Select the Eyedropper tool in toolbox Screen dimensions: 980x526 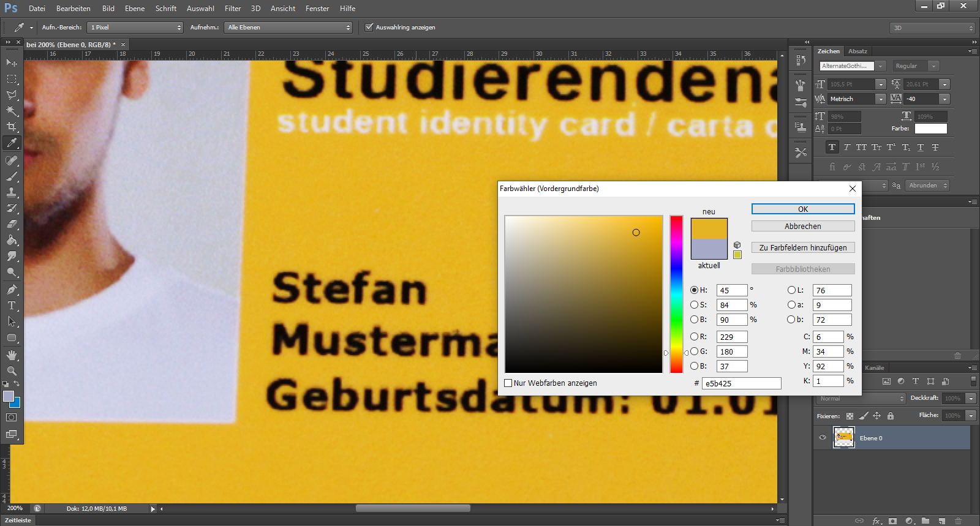(x=12, y=143)
